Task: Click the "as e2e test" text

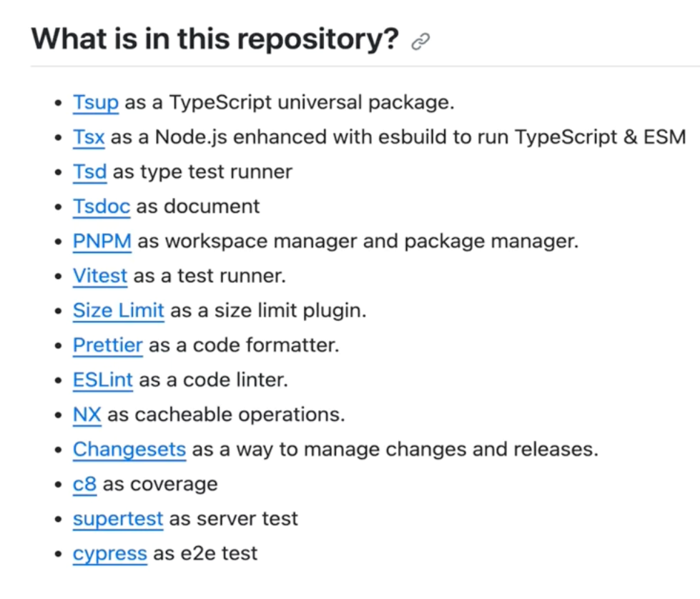Action: click(x=205, y=553)
